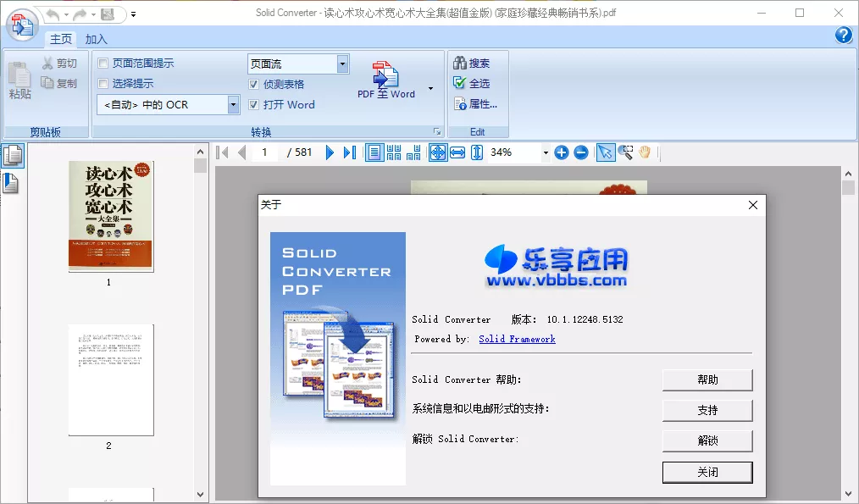Click the zoom in (+) toolbar icon
This screenshot has width=859, height=504.
562,152
